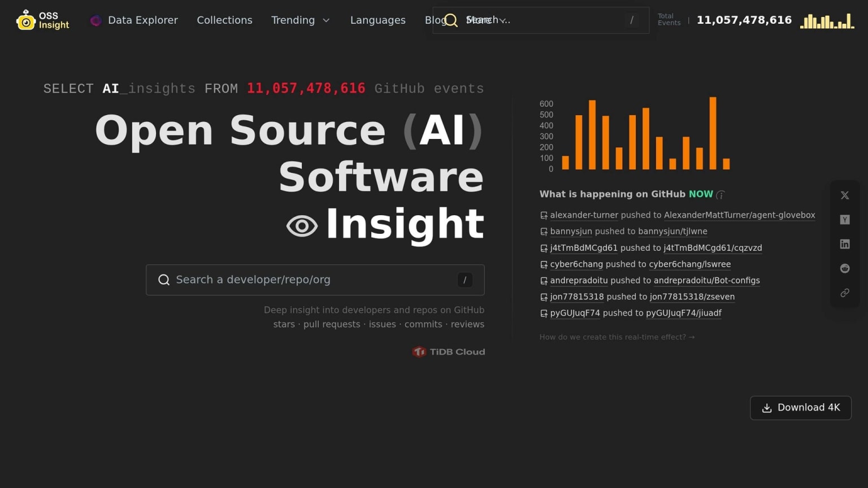Click the slash key hint in hero search
The height and width of the screenshot is (488, 868).
(465, 280)
